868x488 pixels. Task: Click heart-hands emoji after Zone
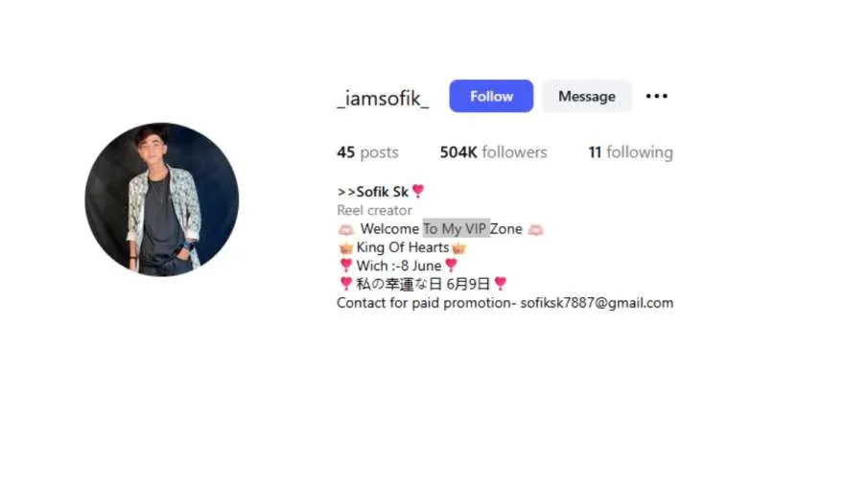coord(535,229)
